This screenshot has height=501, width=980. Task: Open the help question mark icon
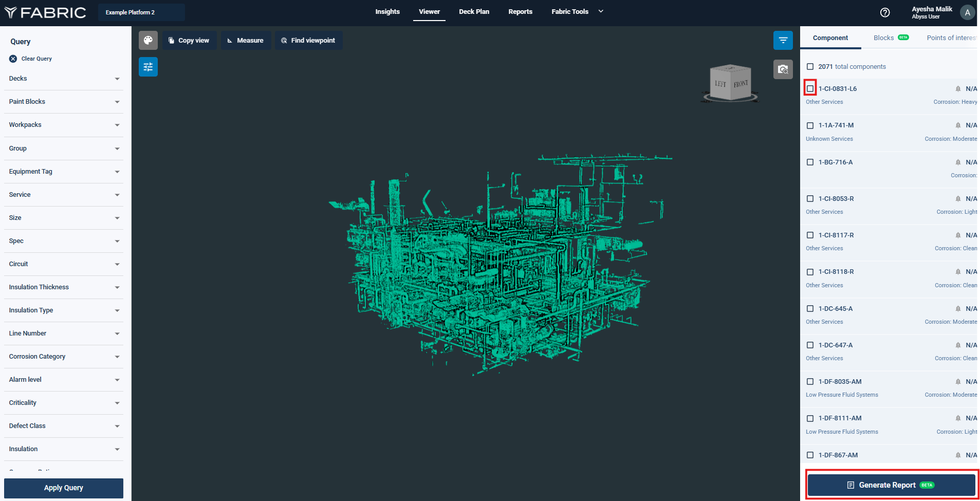click(x=885, y=13)
